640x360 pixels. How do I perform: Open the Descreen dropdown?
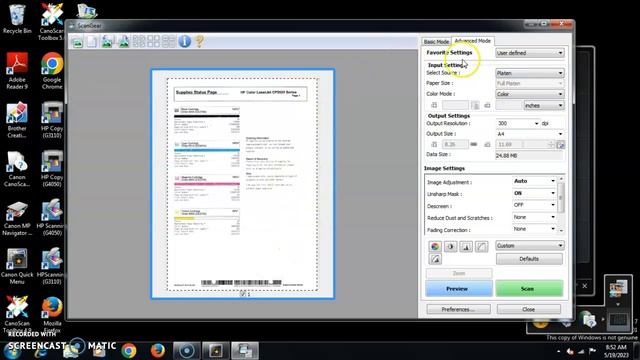(x=534, y=205)
